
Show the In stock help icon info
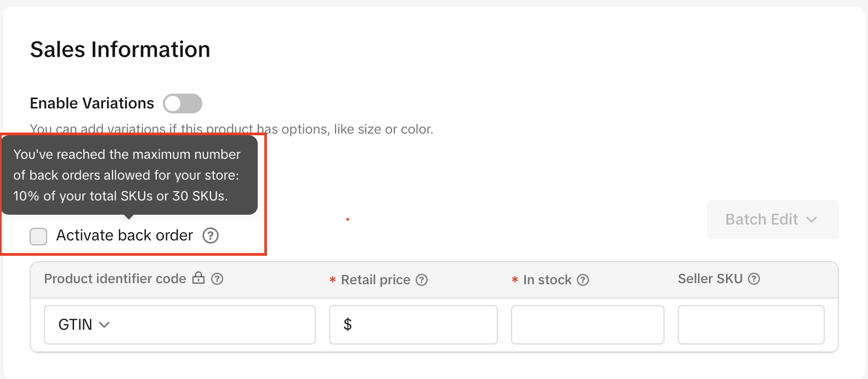[x=583, y=280]
